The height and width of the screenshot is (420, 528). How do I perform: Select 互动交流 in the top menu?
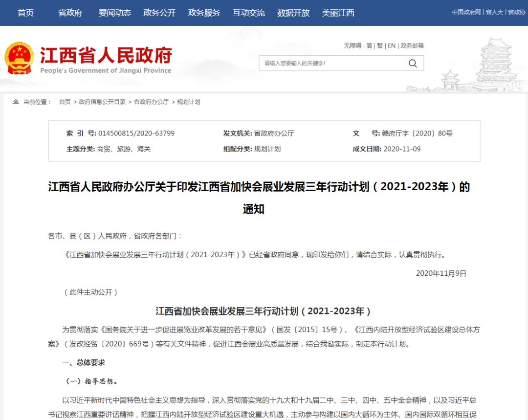tap(249, 13)
